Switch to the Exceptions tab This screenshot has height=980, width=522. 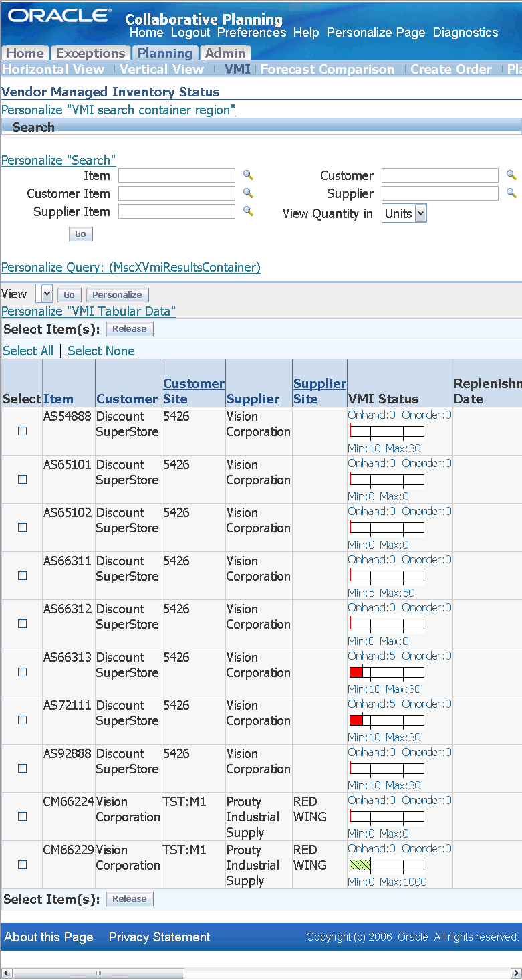(x=90, y=53)
